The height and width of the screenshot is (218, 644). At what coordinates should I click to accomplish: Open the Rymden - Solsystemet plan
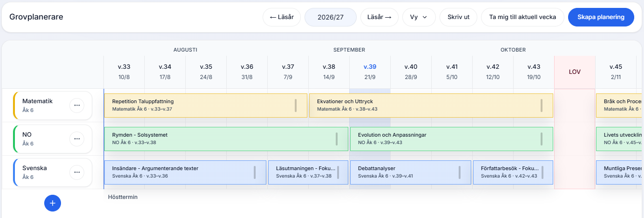pos(226,139)
